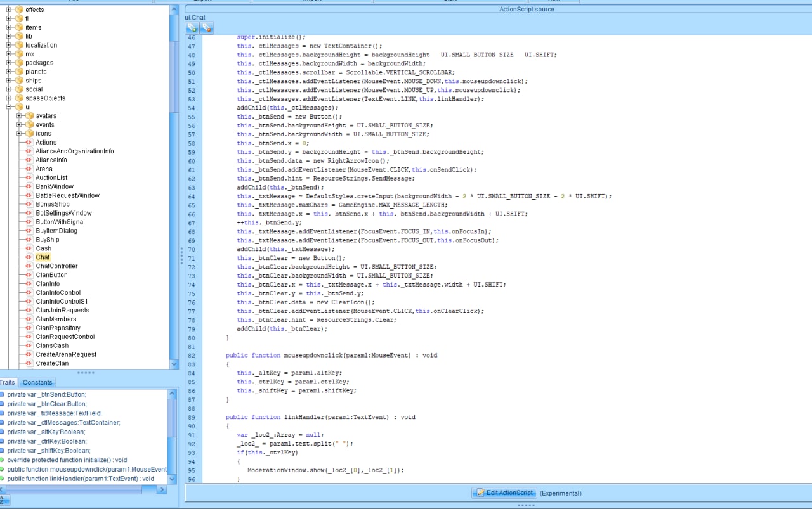Image resolution: width=812 pixels, height=509 pixels.
Task: Click the planets folder package icon
Action: [x=19, y=72]
